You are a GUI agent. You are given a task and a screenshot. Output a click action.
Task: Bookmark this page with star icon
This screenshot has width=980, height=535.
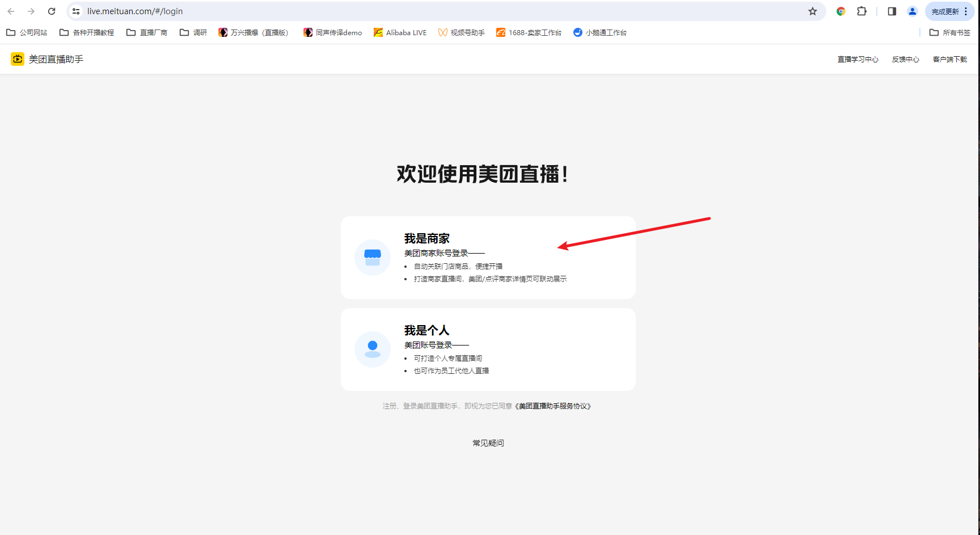coord(813,11)
